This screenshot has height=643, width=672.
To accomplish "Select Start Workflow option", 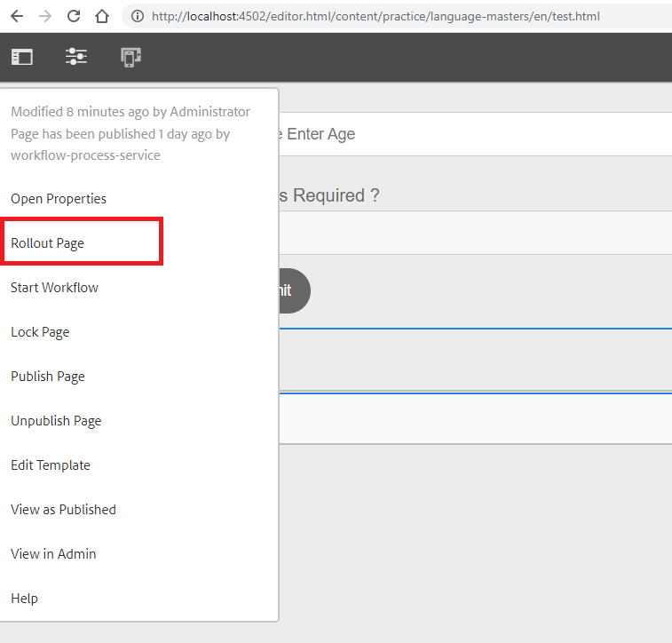I will (x=54, y=288).
